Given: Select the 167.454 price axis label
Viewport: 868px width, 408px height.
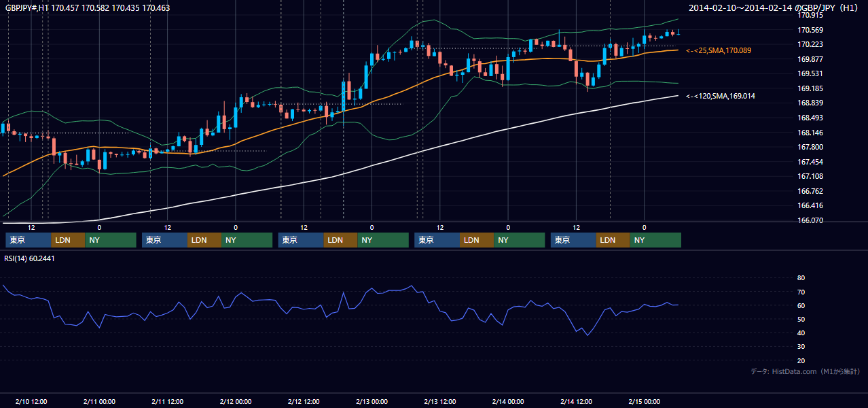Looking at the screenshot, I should click(x=810, y=162).
